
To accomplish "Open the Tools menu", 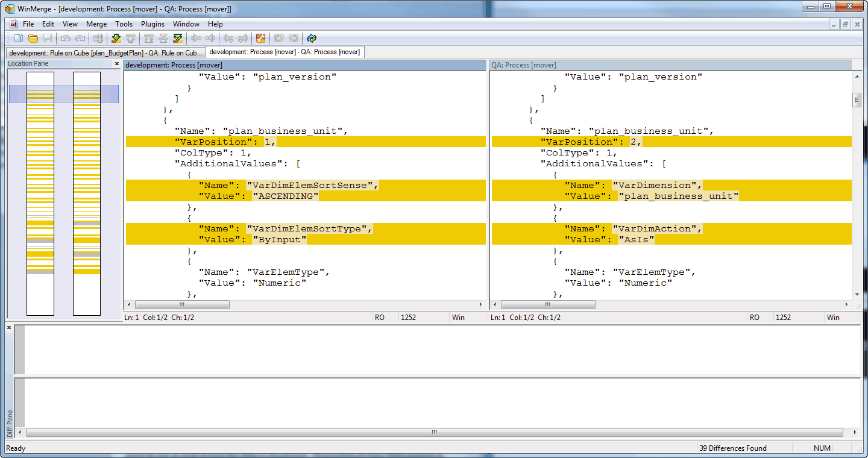I will click(x=124, y=24).
